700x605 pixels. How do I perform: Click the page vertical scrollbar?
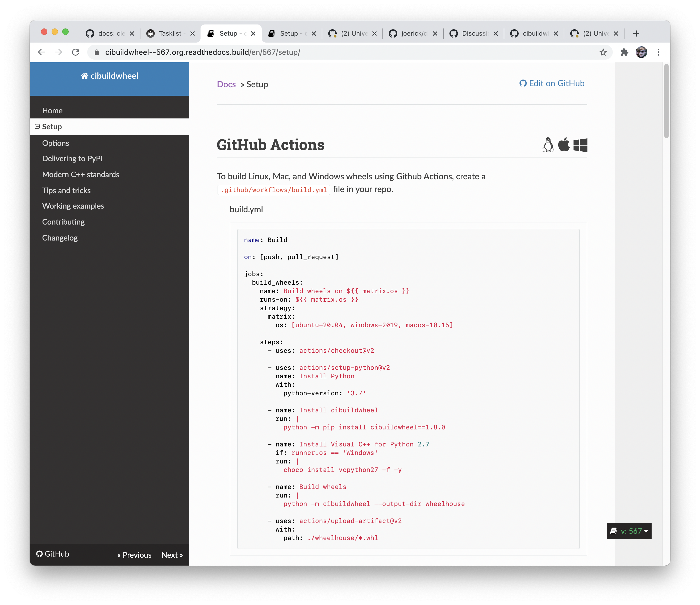[666, 101]
